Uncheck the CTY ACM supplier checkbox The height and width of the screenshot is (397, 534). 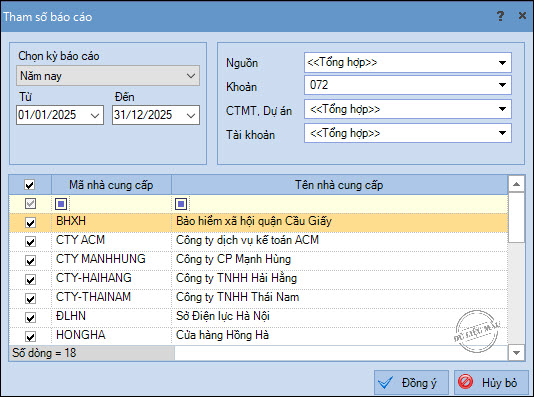[30, 242]
